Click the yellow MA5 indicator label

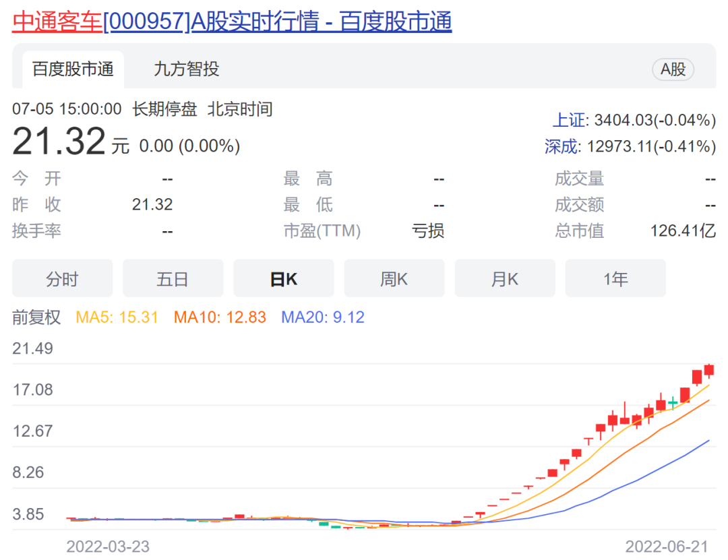[x=117, y=317]
